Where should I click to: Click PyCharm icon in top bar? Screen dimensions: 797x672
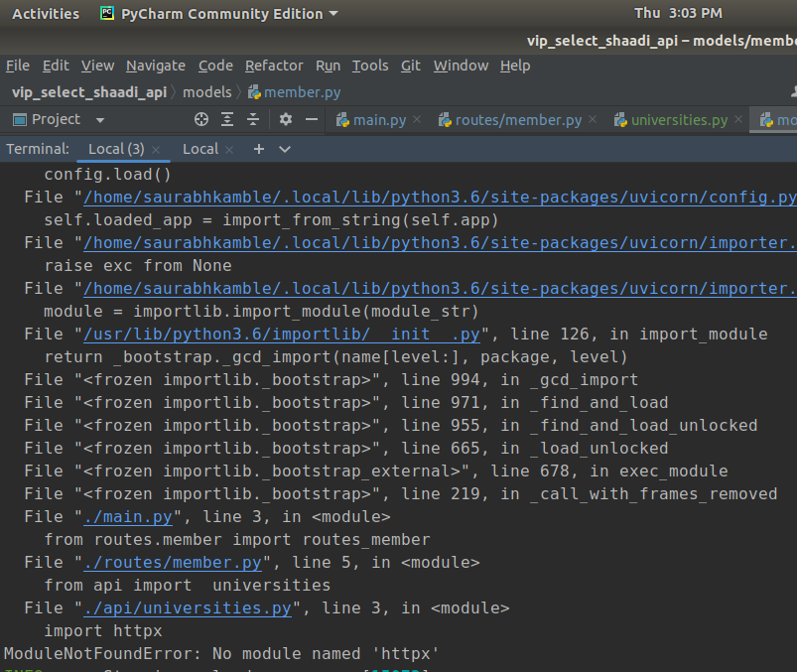[x=107, y=13]
